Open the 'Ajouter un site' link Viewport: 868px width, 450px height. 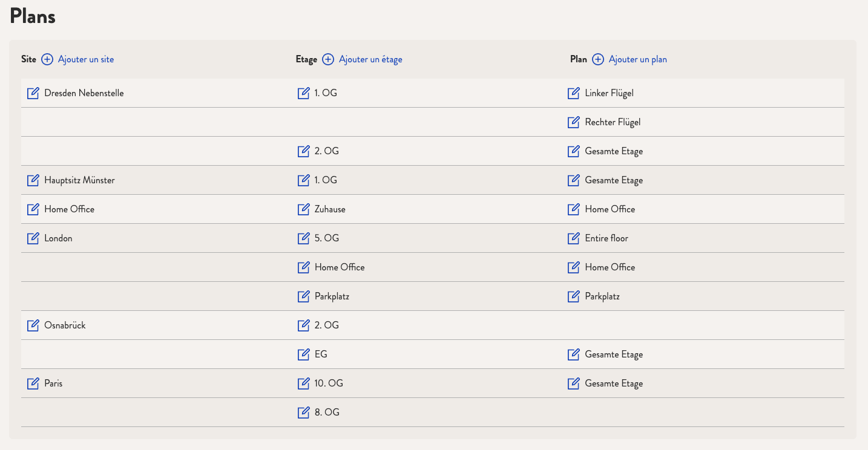[86, 59]
